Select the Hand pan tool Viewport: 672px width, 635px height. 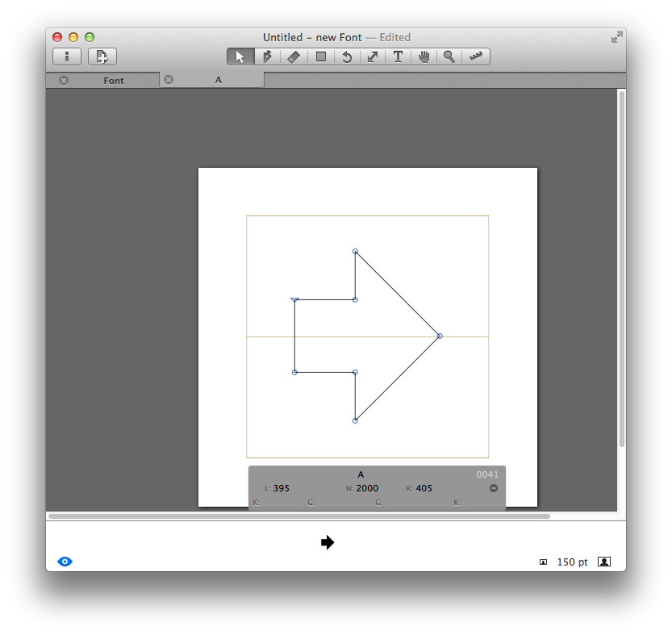(424, 56)
